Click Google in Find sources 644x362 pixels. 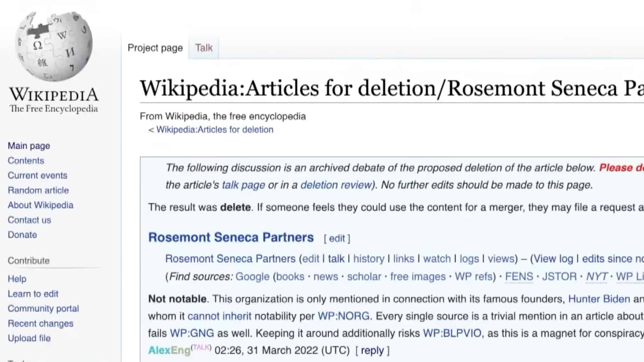click(252, 277)
